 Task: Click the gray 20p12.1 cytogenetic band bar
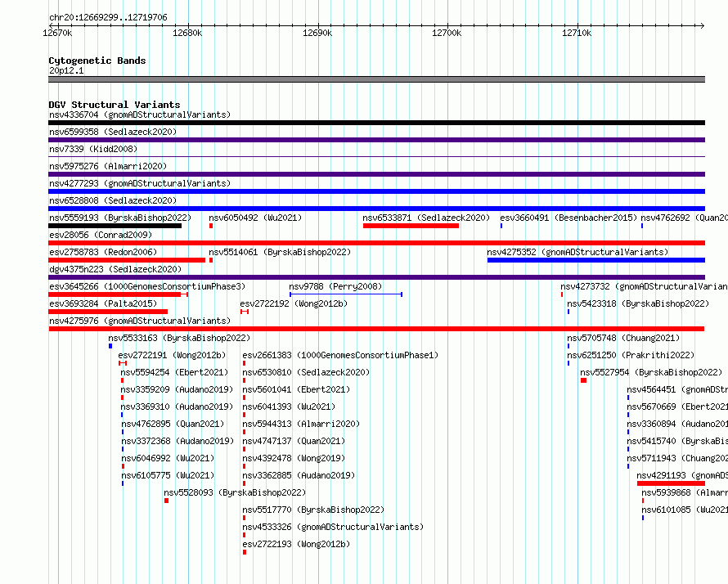click(376, 79)
